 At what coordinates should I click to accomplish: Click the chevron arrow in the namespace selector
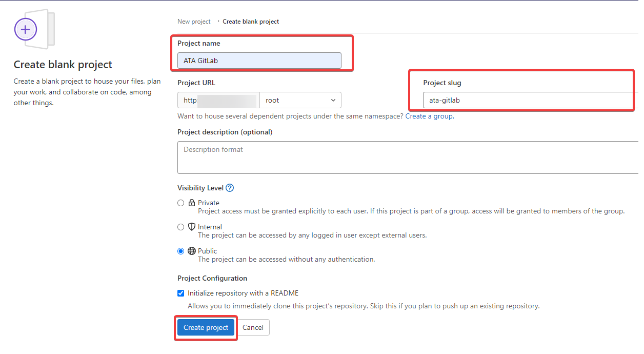[333, 100]
